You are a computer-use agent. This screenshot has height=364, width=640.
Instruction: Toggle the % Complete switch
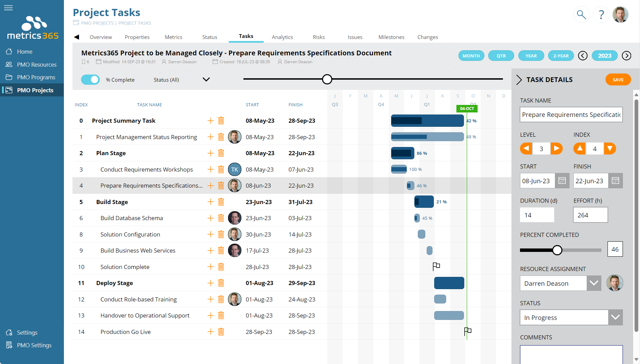click(x=90, y=80)
